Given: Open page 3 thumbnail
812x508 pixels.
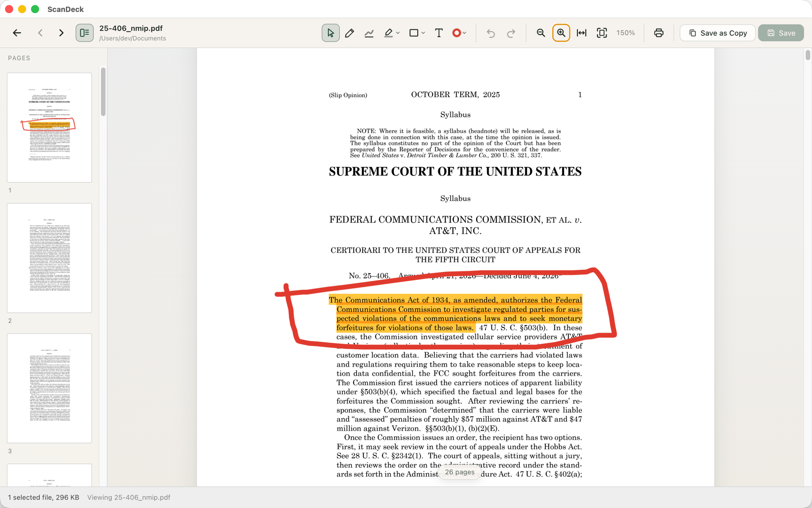Looking at the screenshot, I should (49, 388).
